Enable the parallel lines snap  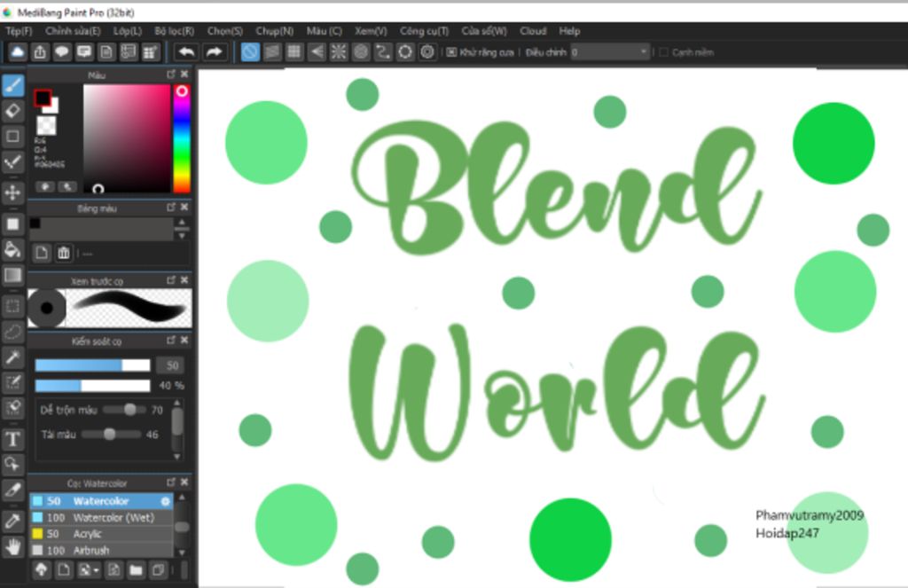[x=272, y=52]
